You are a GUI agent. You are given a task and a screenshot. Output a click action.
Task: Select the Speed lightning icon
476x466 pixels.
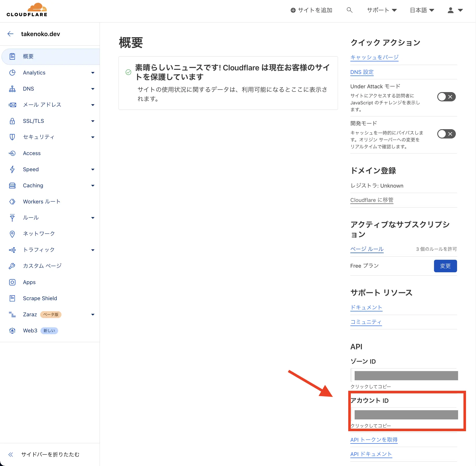coord(12,169)
